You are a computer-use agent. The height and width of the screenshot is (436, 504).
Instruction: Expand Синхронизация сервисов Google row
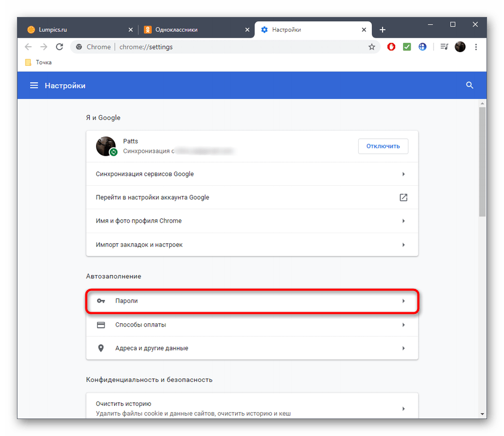(x=252, y=174)
